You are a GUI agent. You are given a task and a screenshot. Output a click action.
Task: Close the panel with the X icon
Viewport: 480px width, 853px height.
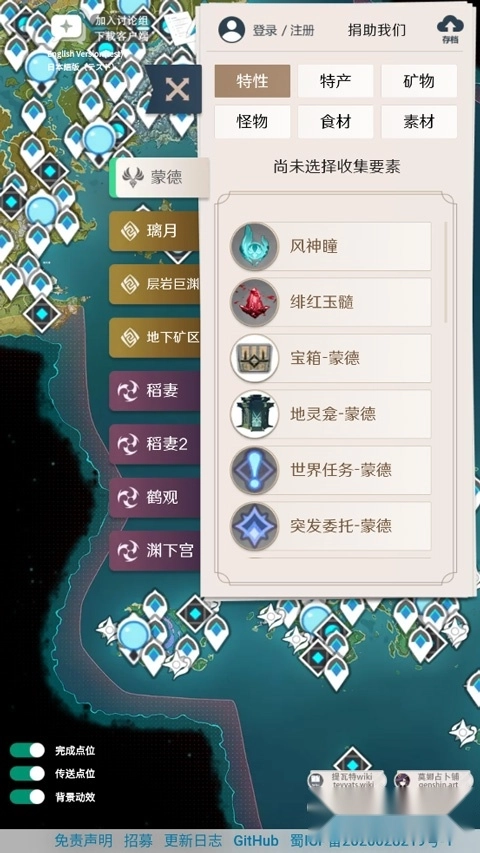177,89
